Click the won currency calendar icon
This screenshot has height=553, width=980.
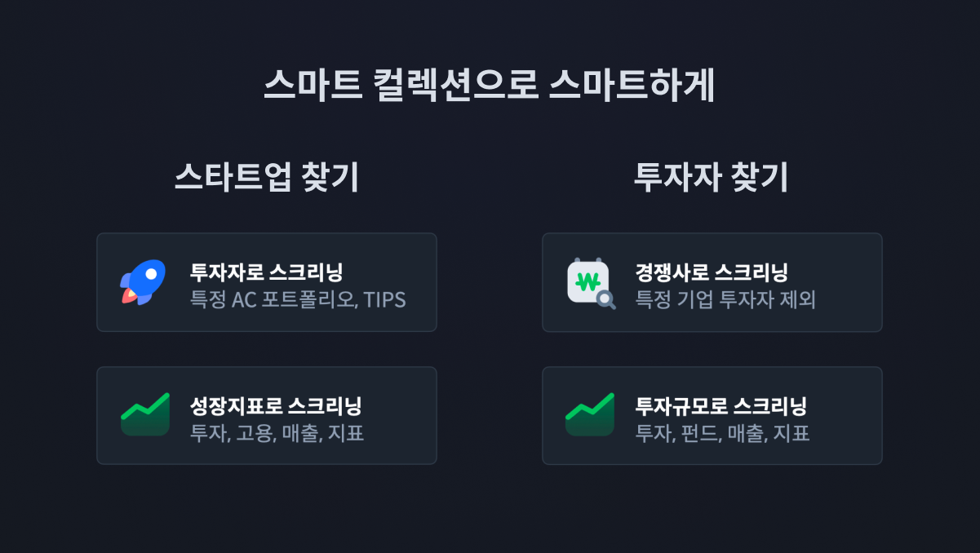coord(588,281)
